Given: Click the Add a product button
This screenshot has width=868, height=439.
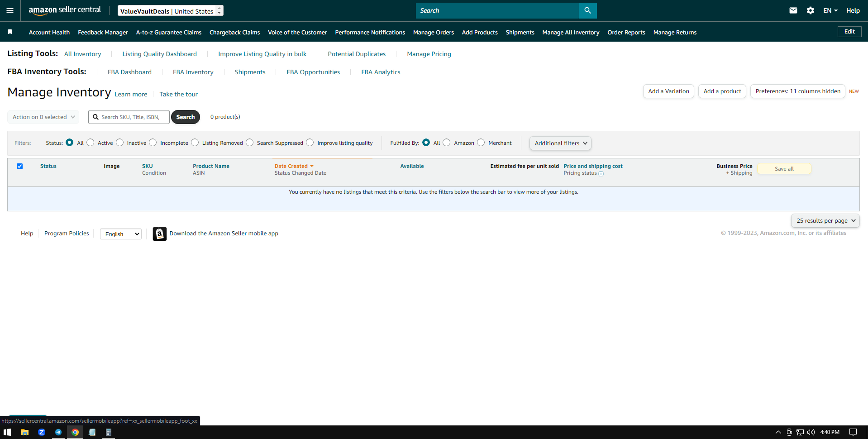Looking at the screenshot, I should [722, 91].
